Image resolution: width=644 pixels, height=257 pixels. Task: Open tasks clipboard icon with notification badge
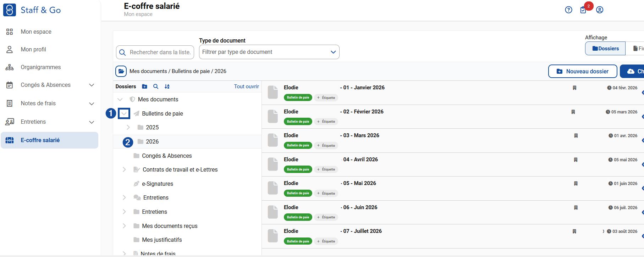tap(583, 10)
